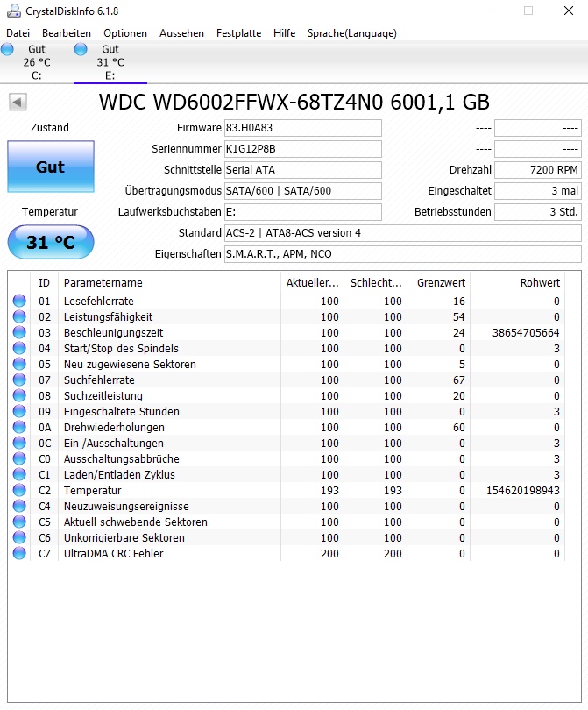Click status icon for Laden/Entladen Zyklus row
588x710 pixels.
(19, 474)
